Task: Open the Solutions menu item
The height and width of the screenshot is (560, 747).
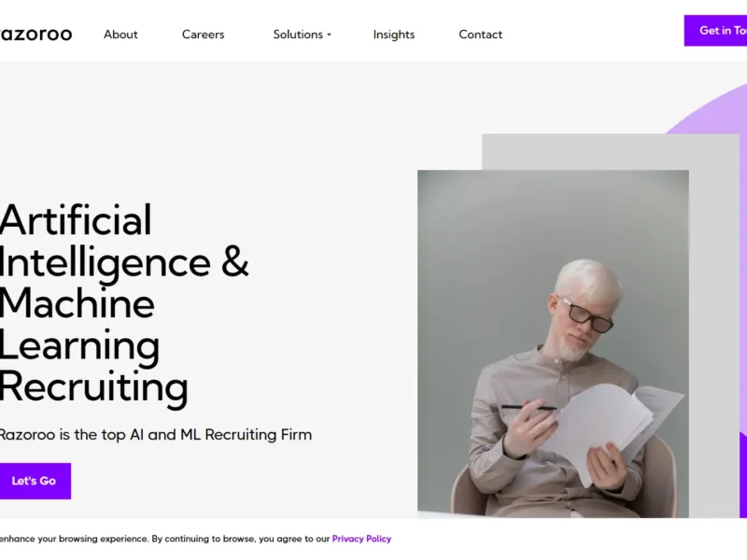Action: tap(298, 35)
